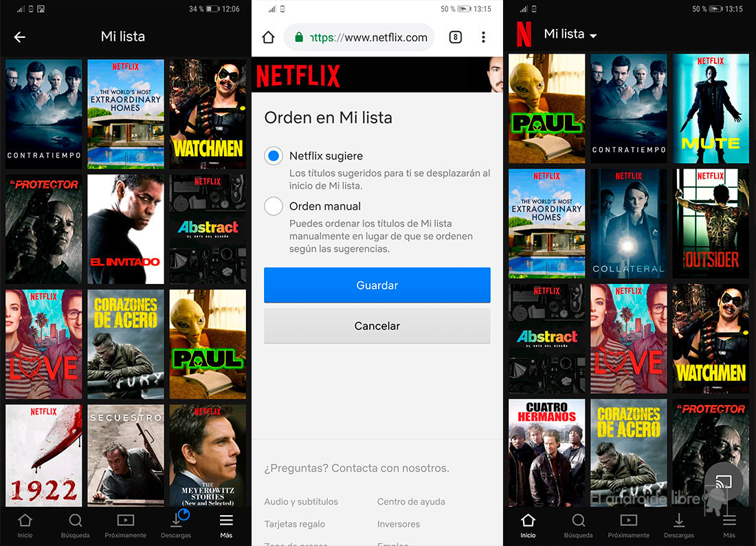Open Contratiempo poster in right screen
The height and width of the screenshot is (546, 756).
629,109
